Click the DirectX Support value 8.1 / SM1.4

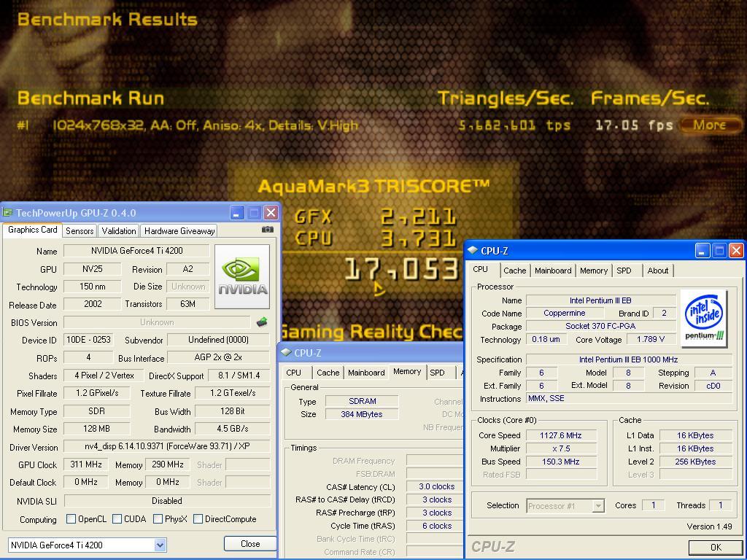coord(239,376)
